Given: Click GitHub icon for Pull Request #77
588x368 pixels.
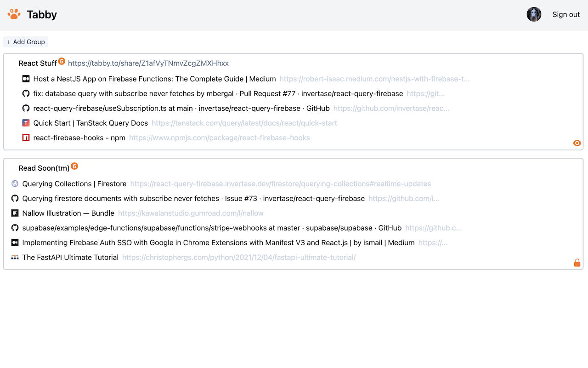Looking at the screenshot, I should click(x=26, y=93).
